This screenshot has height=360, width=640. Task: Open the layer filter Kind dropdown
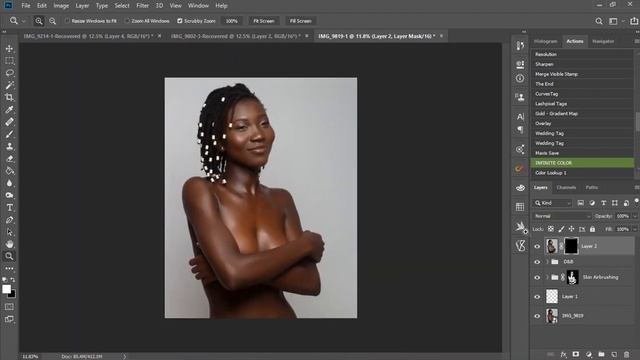553,203
